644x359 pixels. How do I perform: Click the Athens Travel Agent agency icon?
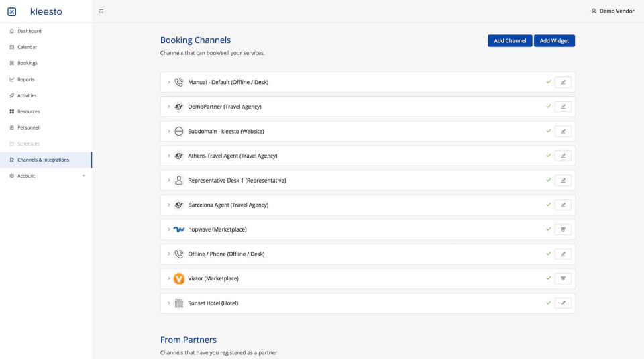coord(178,156)
